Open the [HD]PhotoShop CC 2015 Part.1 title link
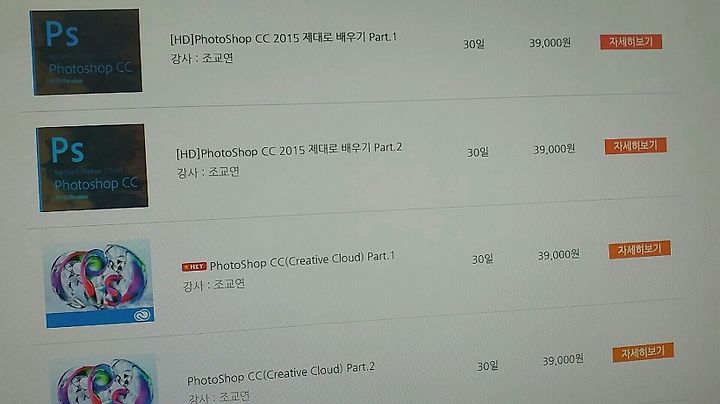Viewport: 720px width, 404px height. click(283, 38)
